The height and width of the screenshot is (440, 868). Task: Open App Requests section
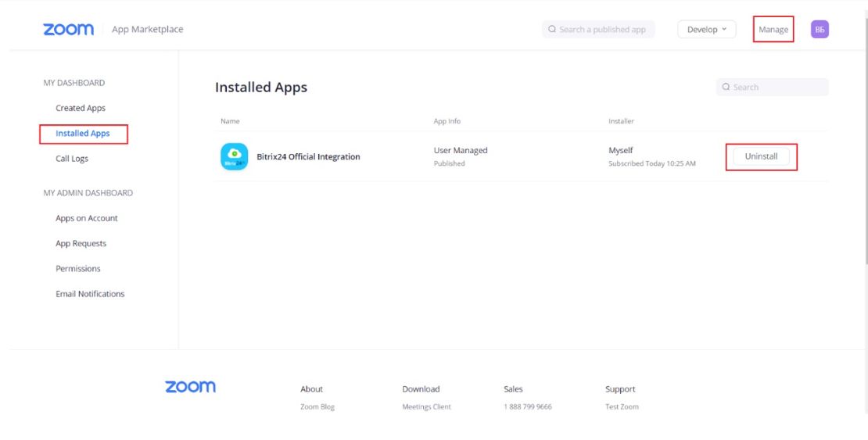tap(81, 244)
